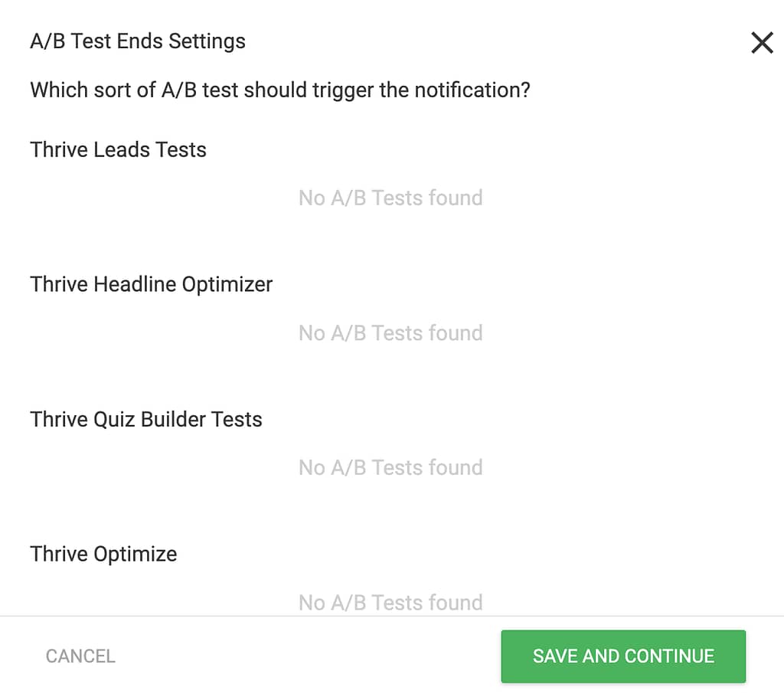Click the word Settings in dialog title
This screenshot has height=694, width=784.
[207, 41]
